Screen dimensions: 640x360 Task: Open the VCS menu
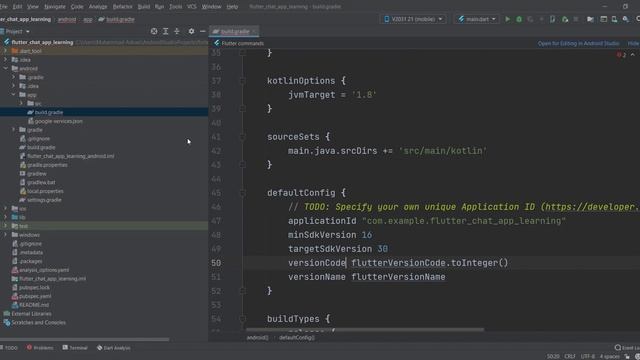tap(191, 7)
